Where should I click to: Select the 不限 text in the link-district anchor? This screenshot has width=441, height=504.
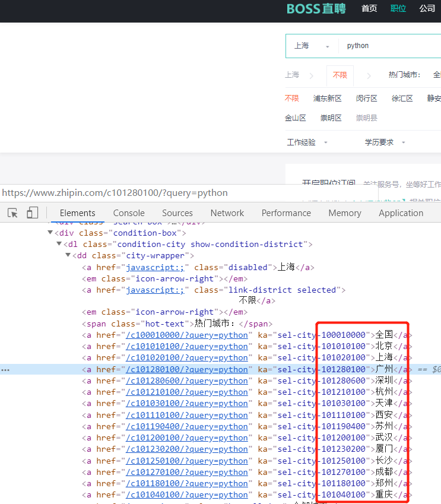[x=248, y=300]
